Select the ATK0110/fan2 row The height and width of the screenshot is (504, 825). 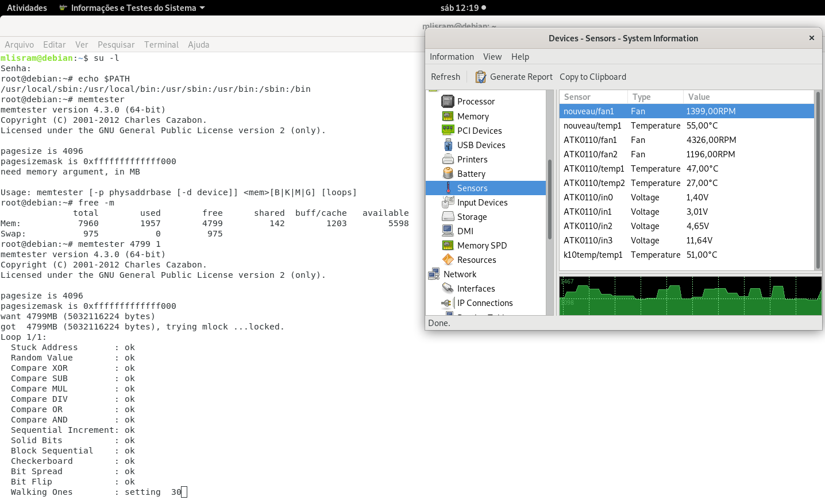pos(687,154)
